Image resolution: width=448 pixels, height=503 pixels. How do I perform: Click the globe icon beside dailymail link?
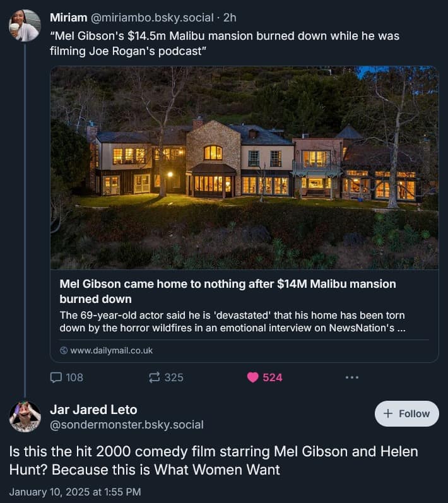click(63, 350)
